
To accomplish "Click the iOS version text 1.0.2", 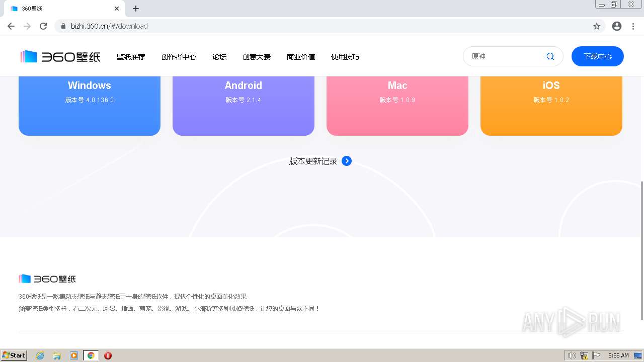I will pos(551,100).
